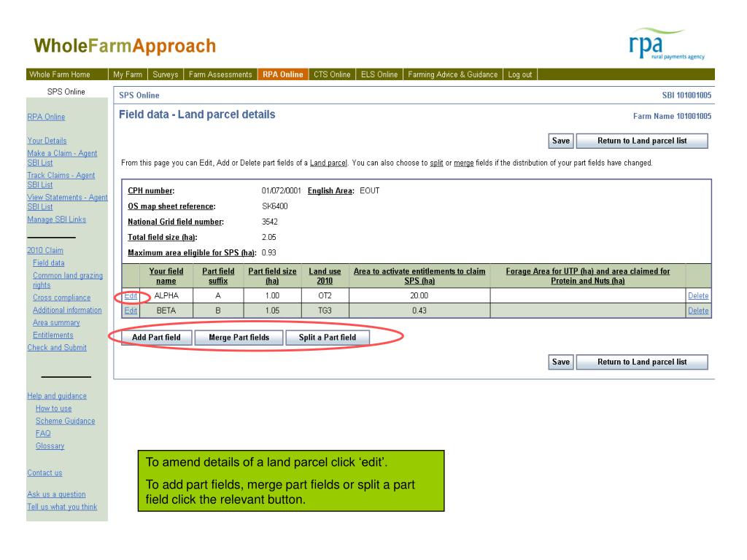
Task: Click Part field suffix column header
Action: click(218, 276)
